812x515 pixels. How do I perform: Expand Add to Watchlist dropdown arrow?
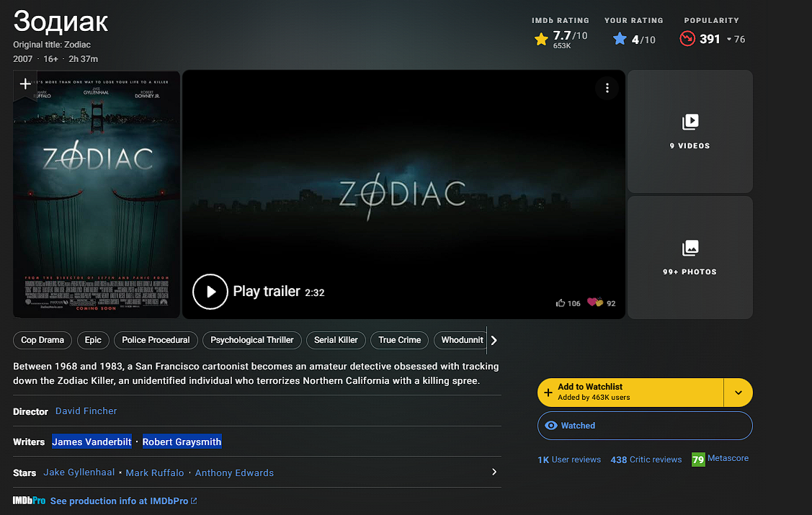(x=738, y=393)
